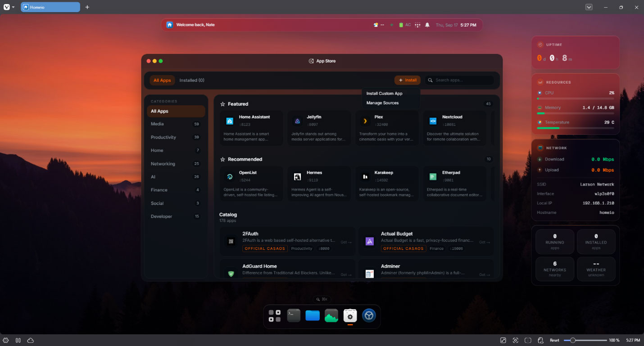Click the Homeio home icon in top bar
The height and width of the screenshot is (346, 644).
(170, 25)
